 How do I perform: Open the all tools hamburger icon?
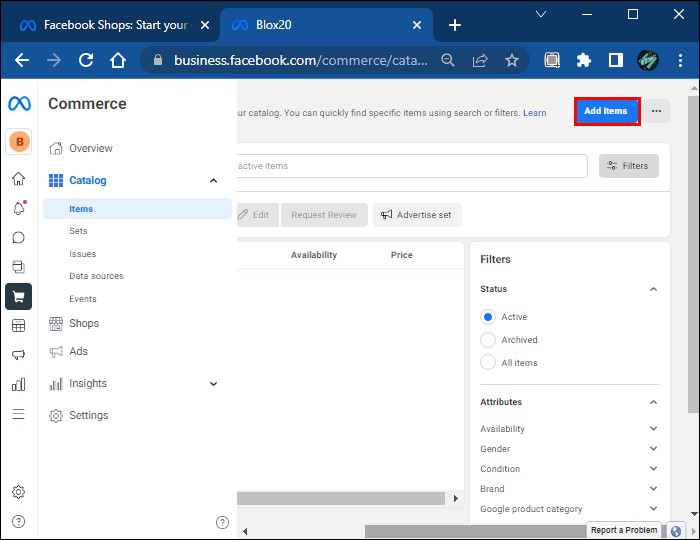(x=18, y=414)
